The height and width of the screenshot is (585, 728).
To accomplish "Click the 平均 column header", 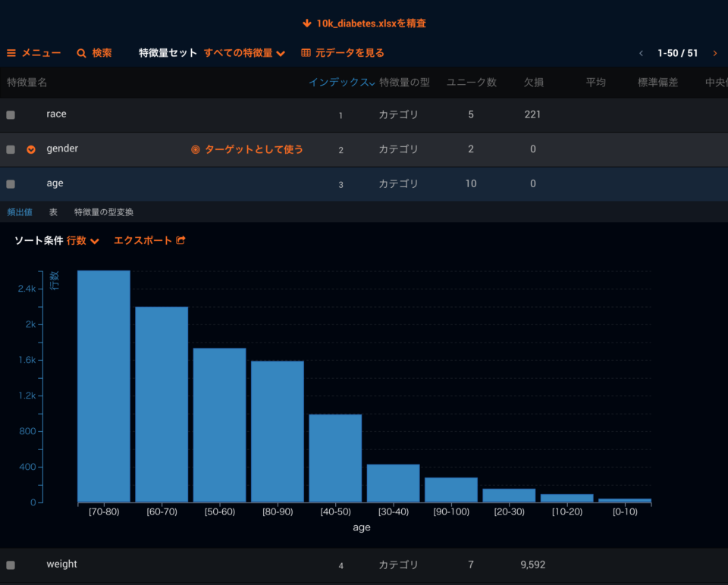I will coord(596,83).
